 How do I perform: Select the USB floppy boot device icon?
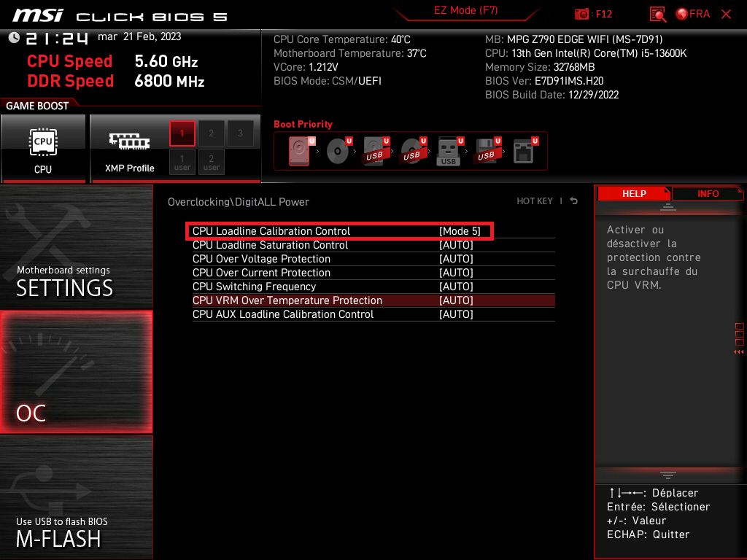pos(487,151)
